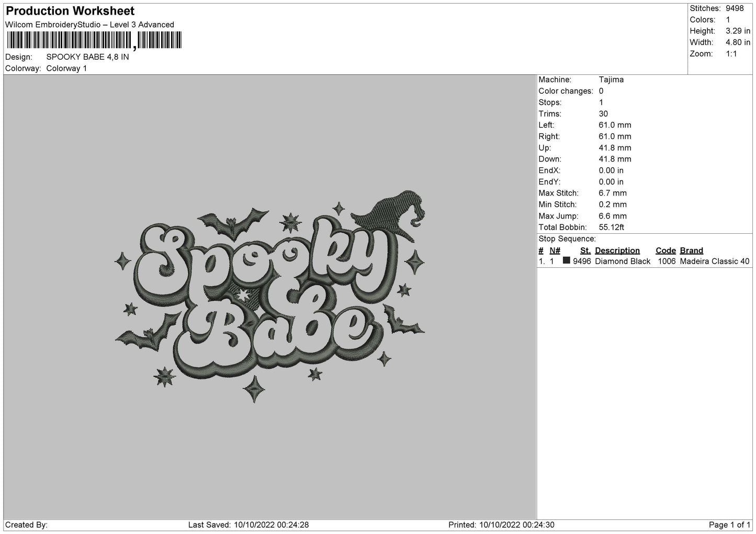
Task: Click the barcode under the worksheet title
Action: point(94,41)
